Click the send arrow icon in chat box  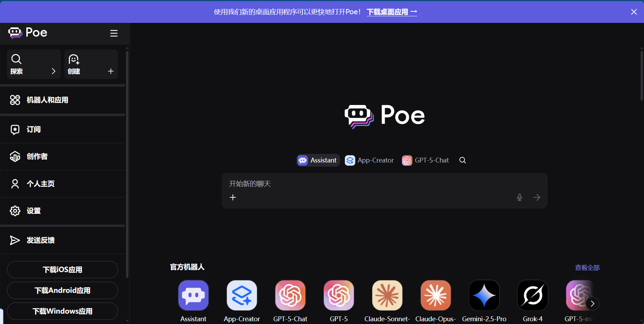537,197
